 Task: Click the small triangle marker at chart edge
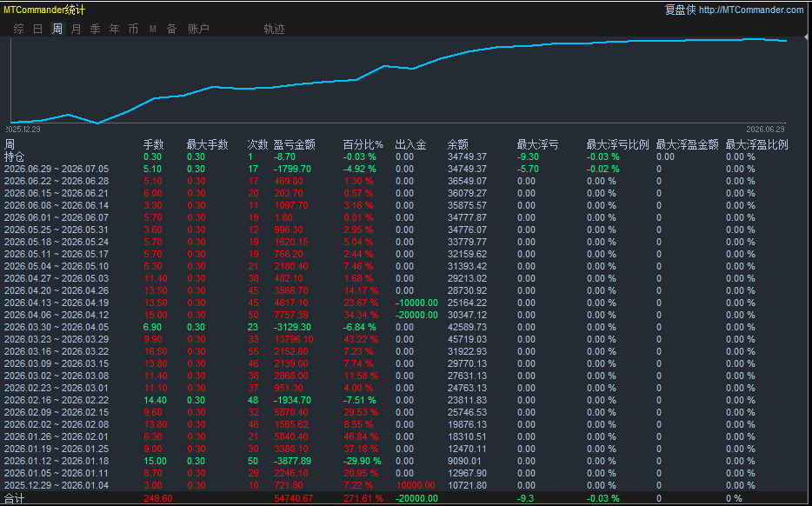[x=806, y=37]
